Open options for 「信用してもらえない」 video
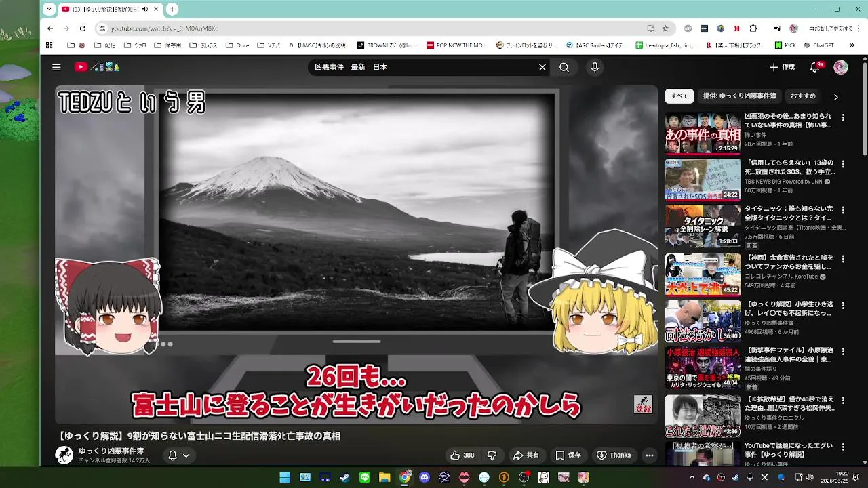 [843, 164]
